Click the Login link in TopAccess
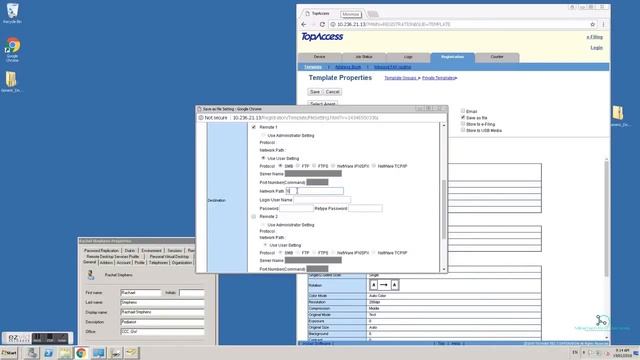The width and height of the screenshot is (640, 360). point(597,48)
